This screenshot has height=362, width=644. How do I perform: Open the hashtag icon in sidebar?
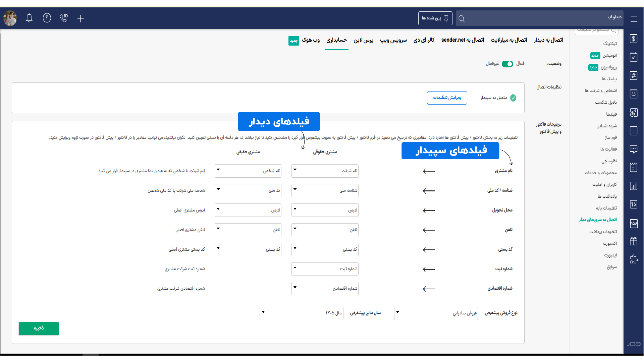pyautogui.click(x=634, y=75)
